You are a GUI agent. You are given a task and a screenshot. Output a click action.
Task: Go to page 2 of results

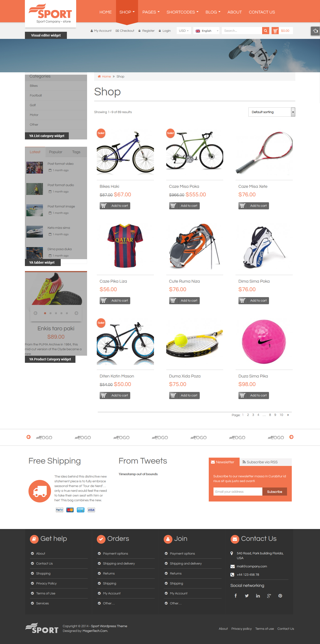pyautogui.click(x=248, y=415)
